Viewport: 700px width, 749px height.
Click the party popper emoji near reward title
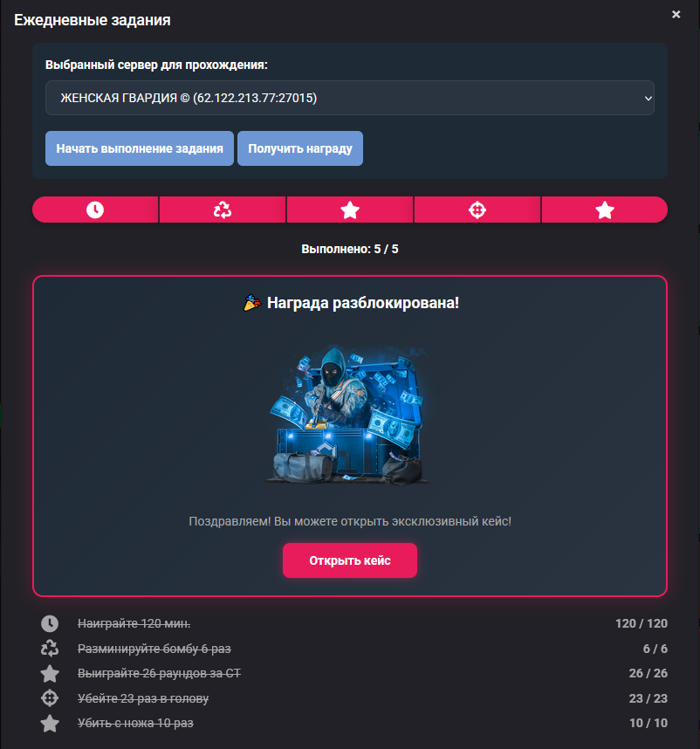(252, 303)
